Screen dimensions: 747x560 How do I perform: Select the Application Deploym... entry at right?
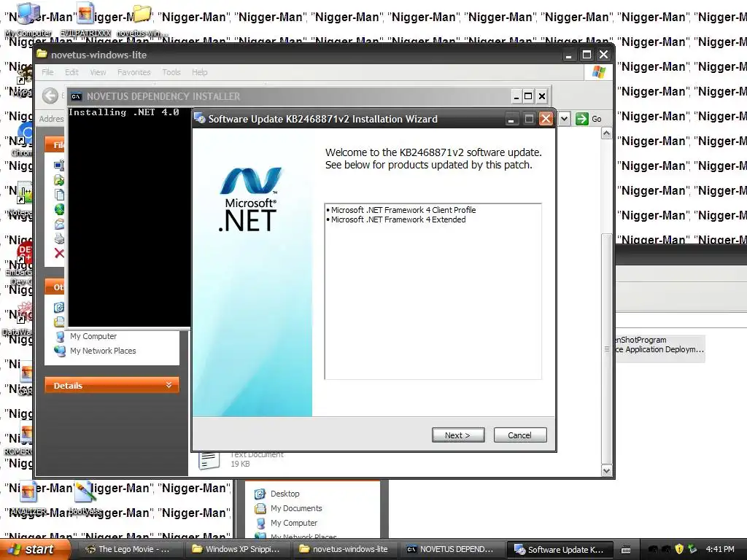(x=659, y=349)
